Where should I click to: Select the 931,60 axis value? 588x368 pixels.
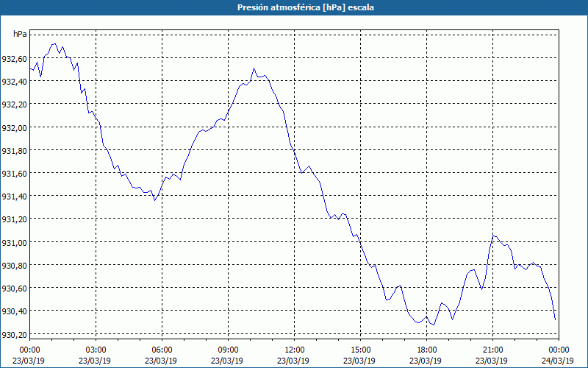(x=14, y=174)
